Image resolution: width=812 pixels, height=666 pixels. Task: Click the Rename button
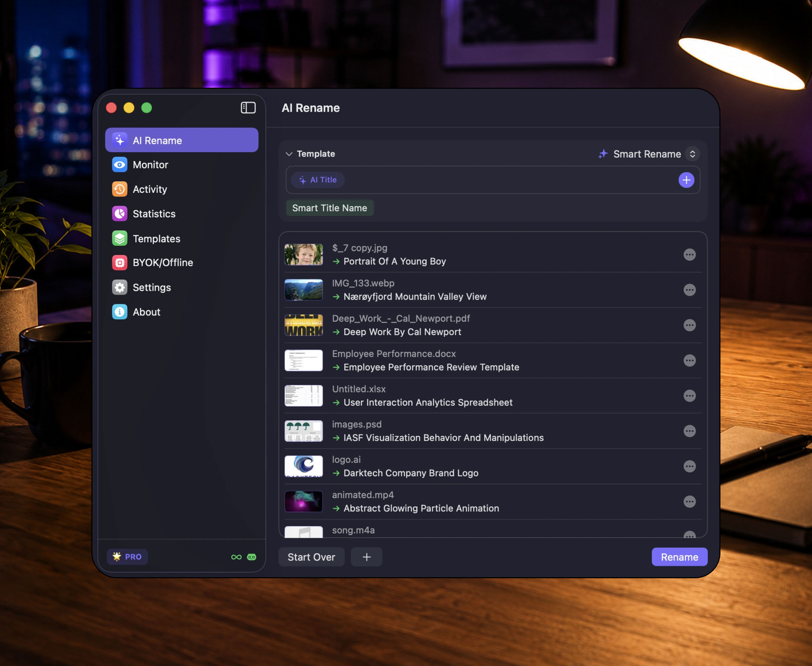(679, 557)
